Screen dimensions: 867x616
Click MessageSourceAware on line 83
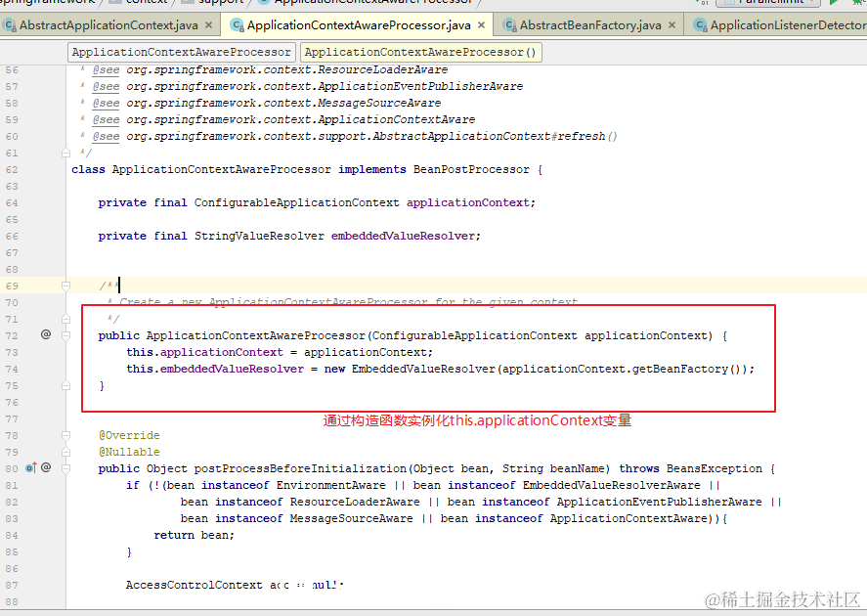pyautogui.click(x=352, y=518)
